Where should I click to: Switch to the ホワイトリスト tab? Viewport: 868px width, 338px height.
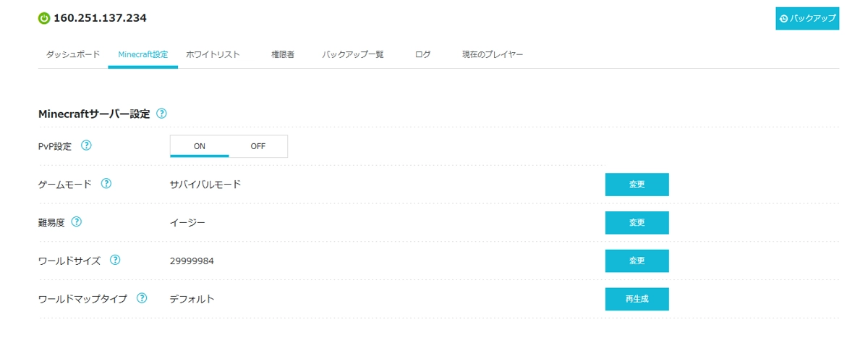pyautogui.click(x=213, y=55)
